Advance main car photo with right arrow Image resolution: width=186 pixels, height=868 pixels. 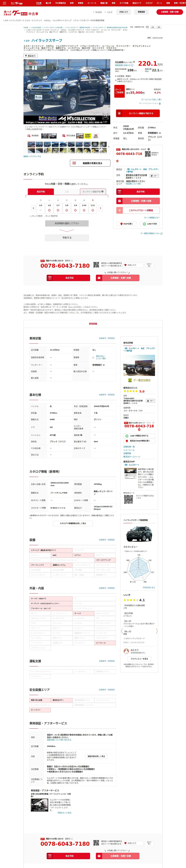tap(108, 92)
